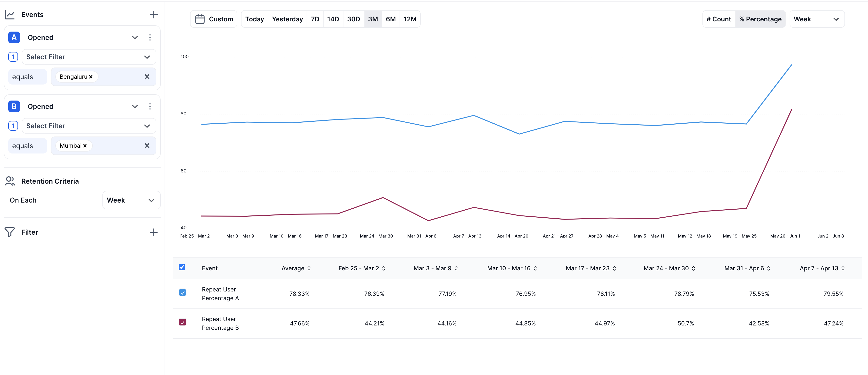Open the chart granularity Week dropdown

tap(817, 19)
